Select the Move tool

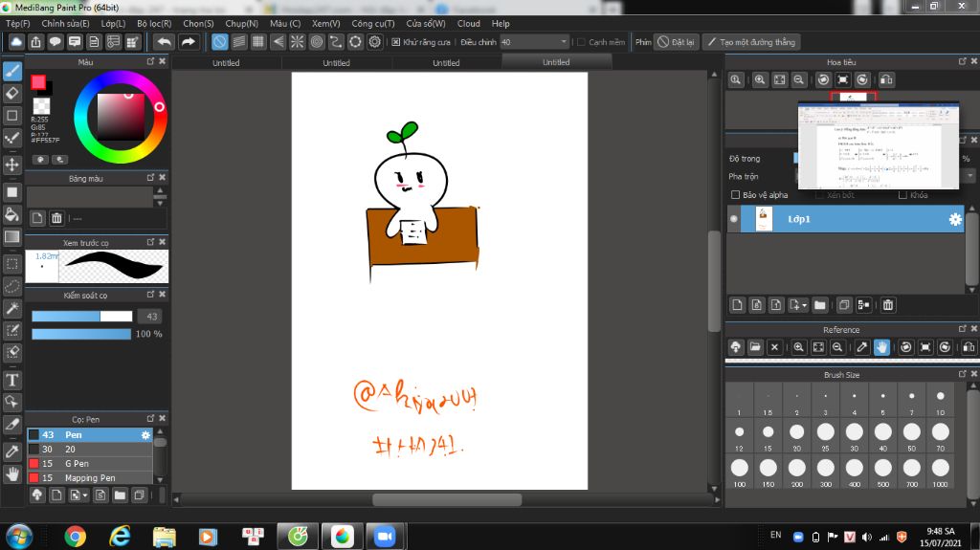[12, 165]
